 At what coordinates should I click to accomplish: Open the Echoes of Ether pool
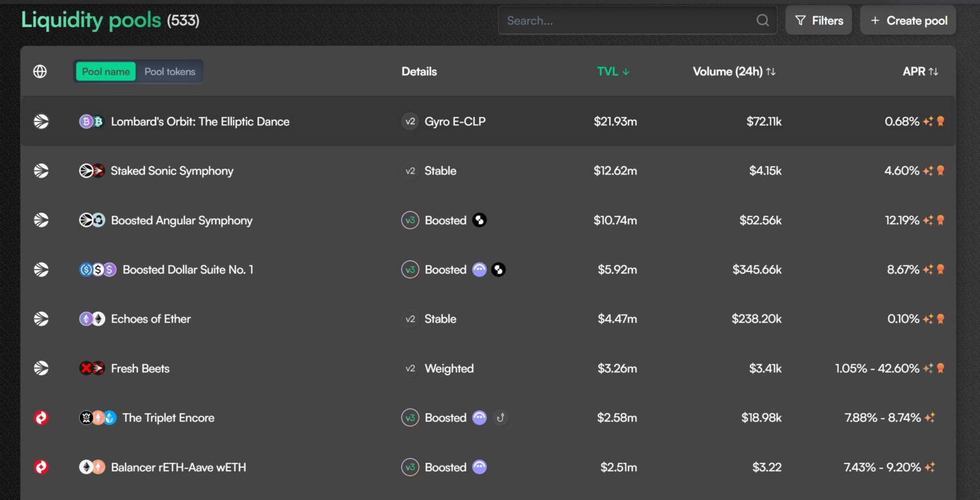(x=151, y=319)
